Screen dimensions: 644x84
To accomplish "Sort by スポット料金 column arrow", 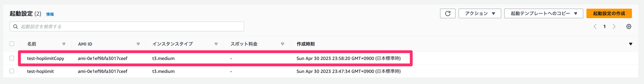I will (282, 44).
